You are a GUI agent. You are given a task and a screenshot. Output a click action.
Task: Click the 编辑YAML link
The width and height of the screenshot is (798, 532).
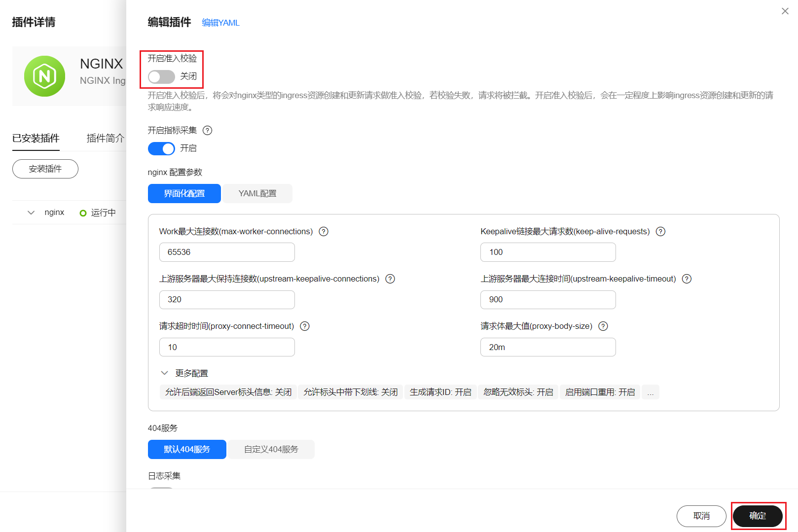coord(220,23)
